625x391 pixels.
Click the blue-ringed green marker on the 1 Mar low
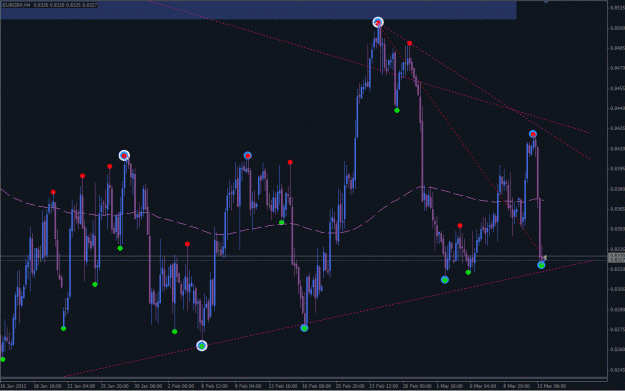(x=445, y=280)
